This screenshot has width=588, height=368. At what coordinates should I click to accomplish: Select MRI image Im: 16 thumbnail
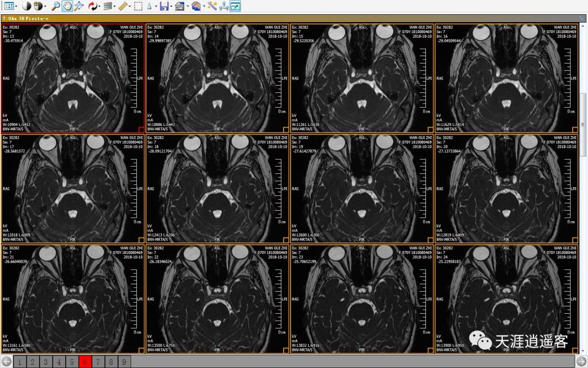(507, 78)
